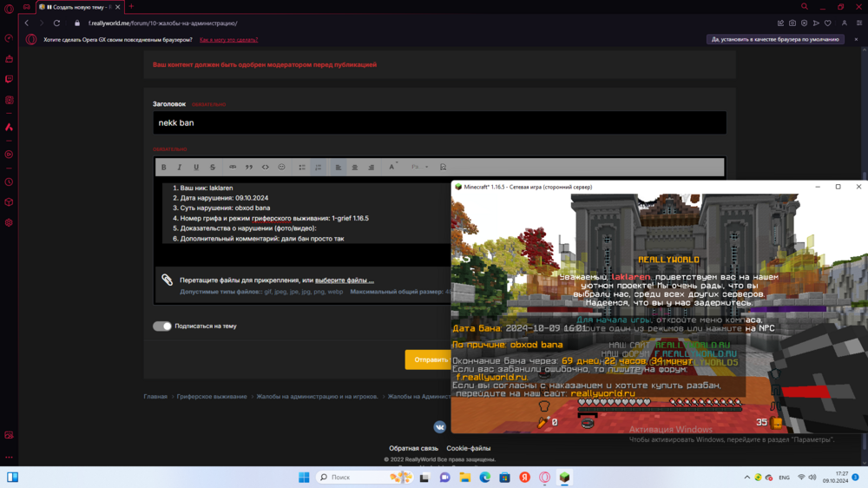Click editor line 'Дополнительный комментарий'
Viewport: 868px width, 488px height.
click(x=262, y=239)
